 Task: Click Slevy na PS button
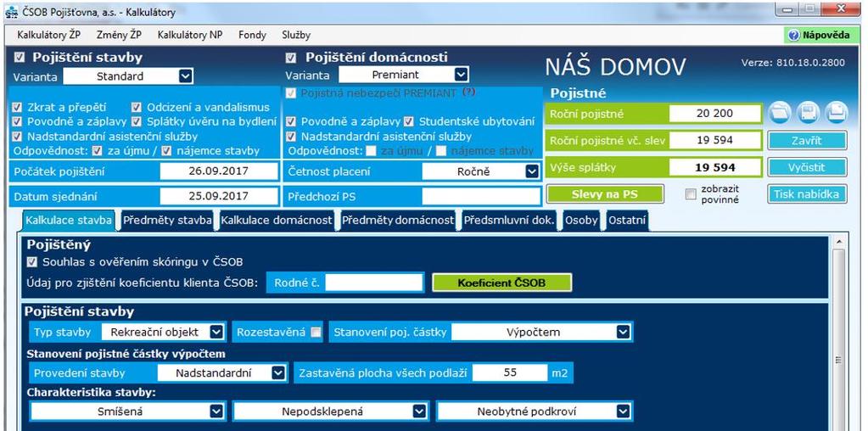tap(604, 194)
